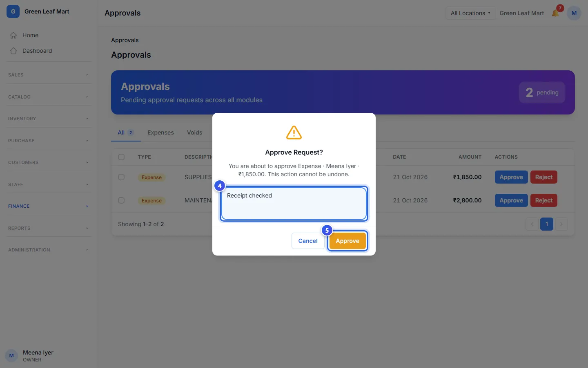Viewport: 588px width, 368px height.
Task: Check the SUPPLIES expense row checkbox
Action: 121,177
